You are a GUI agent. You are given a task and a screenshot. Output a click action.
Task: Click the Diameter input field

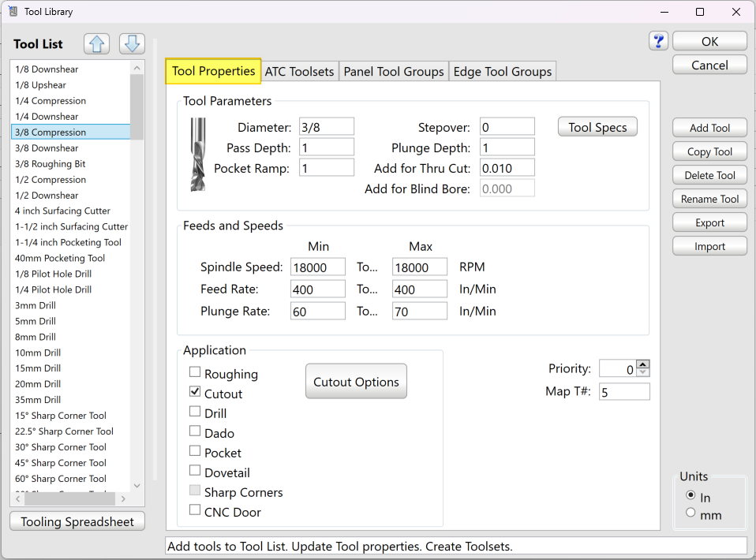pyautogui.click(x=326, y=127)
